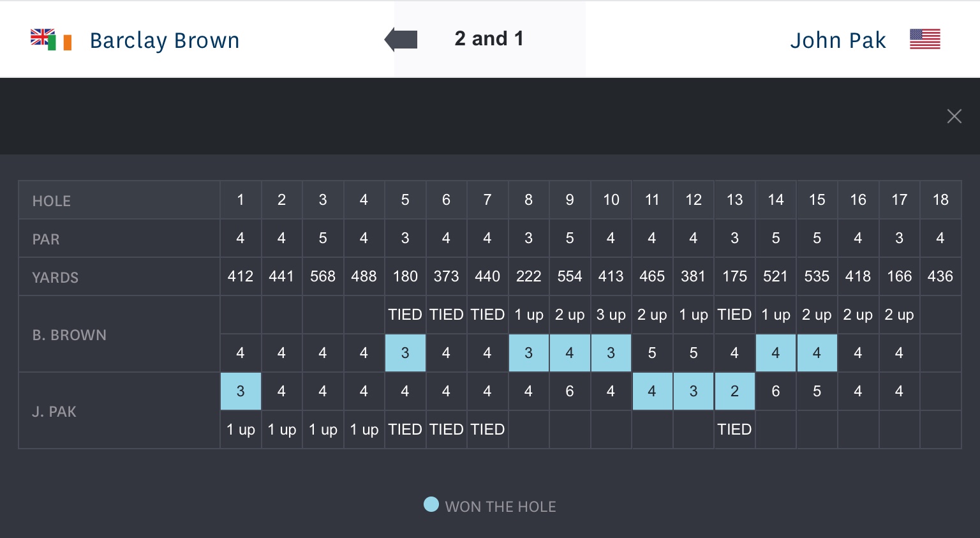Open Barclay Brown player name link
Screen dimensions: 980x538
pos(165,40)
